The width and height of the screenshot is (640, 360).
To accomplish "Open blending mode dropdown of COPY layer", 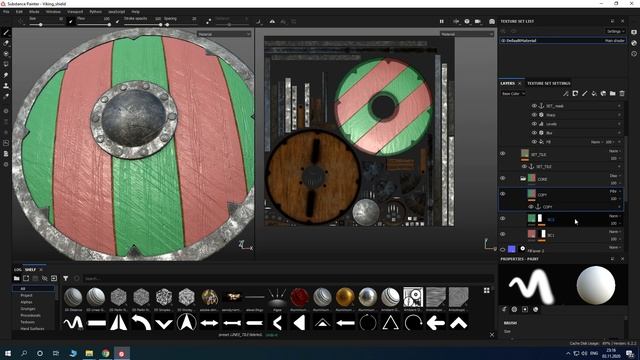I will point(615,191).
